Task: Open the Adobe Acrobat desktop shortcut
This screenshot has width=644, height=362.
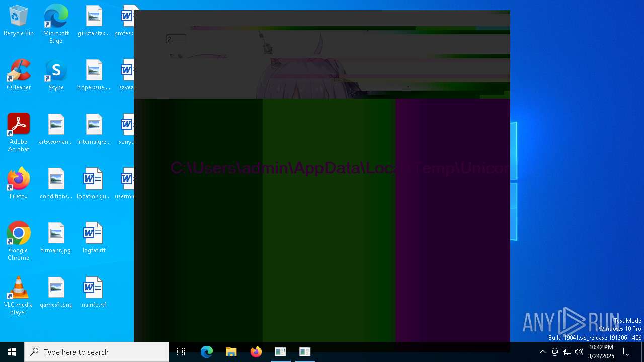Action: click(x=19, y=133)
